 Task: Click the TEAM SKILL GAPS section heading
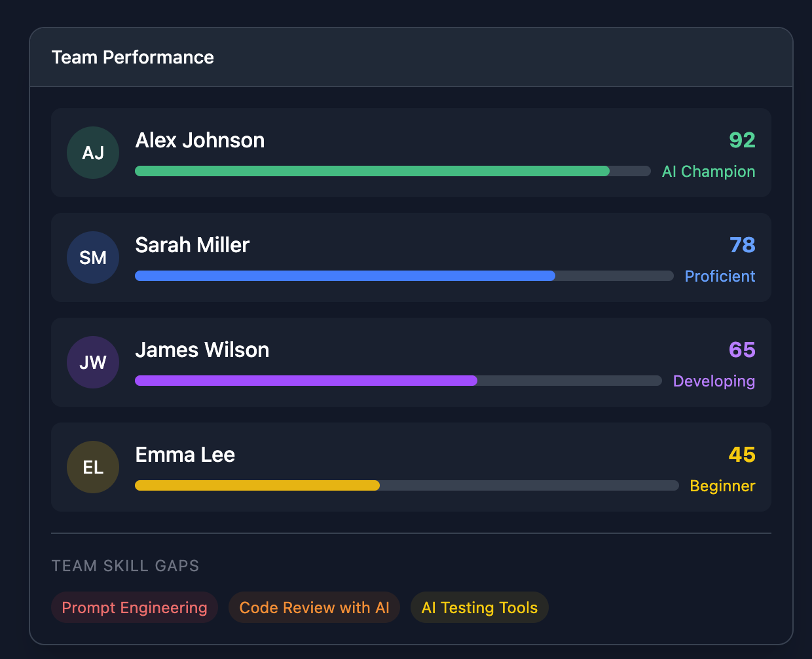pos(125,565)
